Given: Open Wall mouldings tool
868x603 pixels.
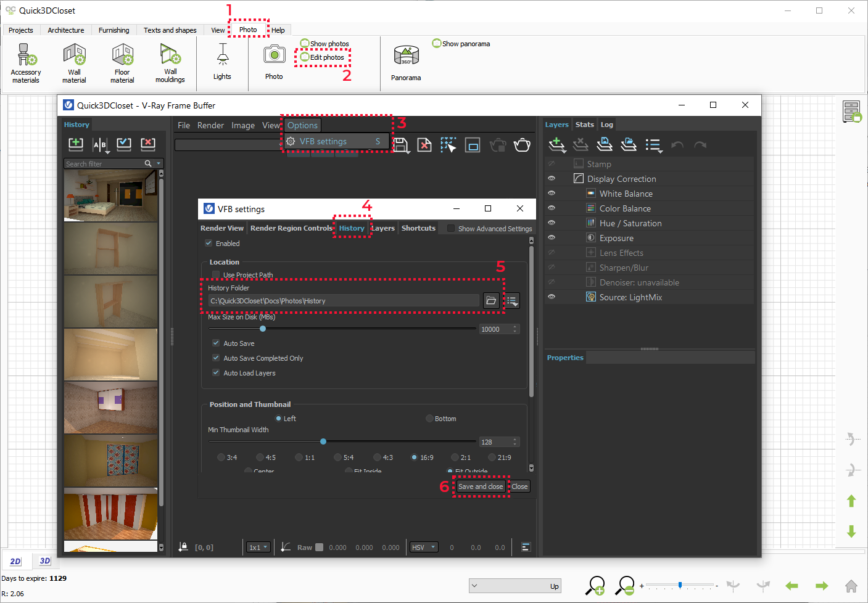Looking at the screenshot, I should click(170, 63).
